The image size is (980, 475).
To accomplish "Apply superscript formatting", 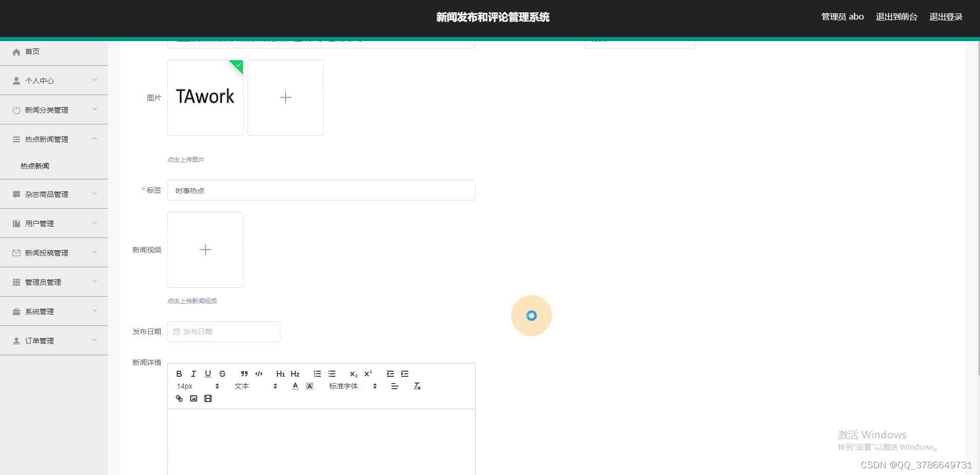I will [x=368, y=374].
